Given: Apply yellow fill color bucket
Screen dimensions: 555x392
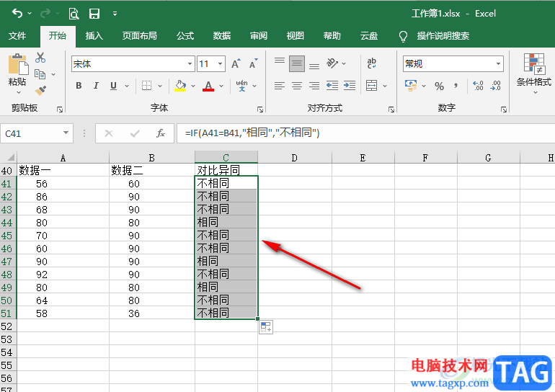Looking at the screenshot, I should [180, 86].
